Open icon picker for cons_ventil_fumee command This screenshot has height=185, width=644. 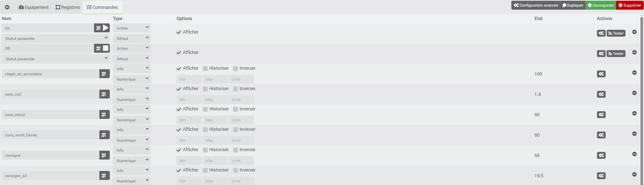104,135
